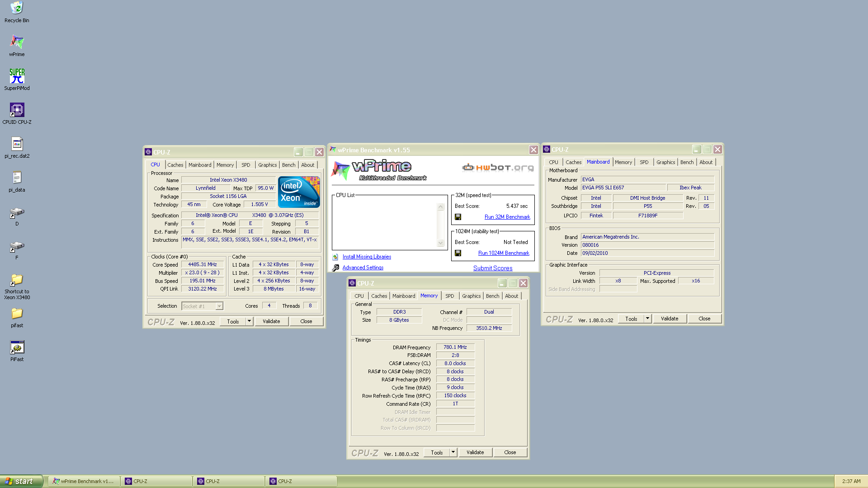This screenshot has height=488, width=868.
Task: Open Graphics tab in Mainboard window
Action: coord(665,162)
